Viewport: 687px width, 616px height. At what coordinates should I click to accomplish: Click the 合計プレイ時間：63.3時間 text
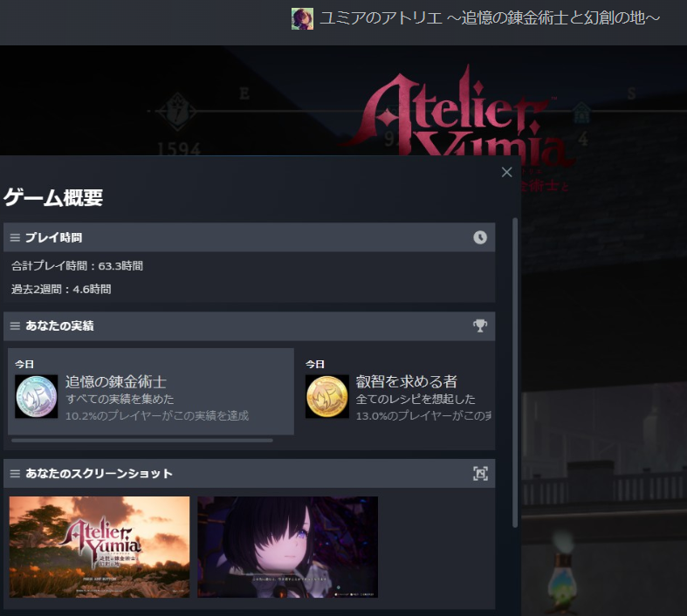pyautogui.click(x=77, y=266)
